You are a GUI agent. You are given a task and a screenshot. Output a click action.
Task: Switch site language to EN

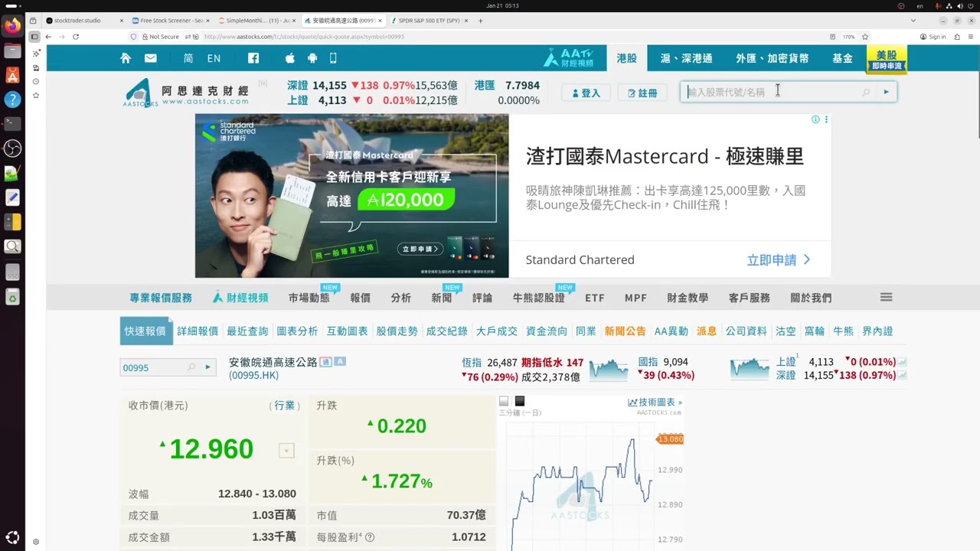(x=214, y=58)
